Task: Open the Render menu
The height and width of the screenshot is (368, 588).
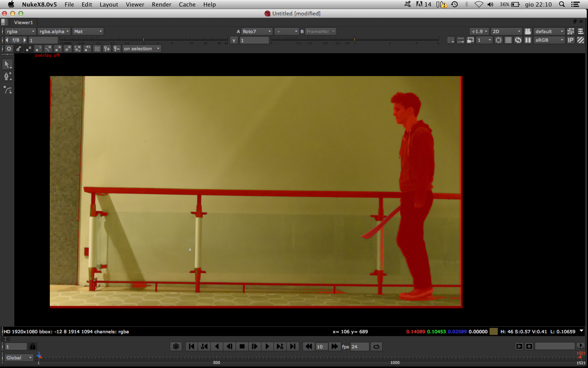Action: click(x=161, y=4)
